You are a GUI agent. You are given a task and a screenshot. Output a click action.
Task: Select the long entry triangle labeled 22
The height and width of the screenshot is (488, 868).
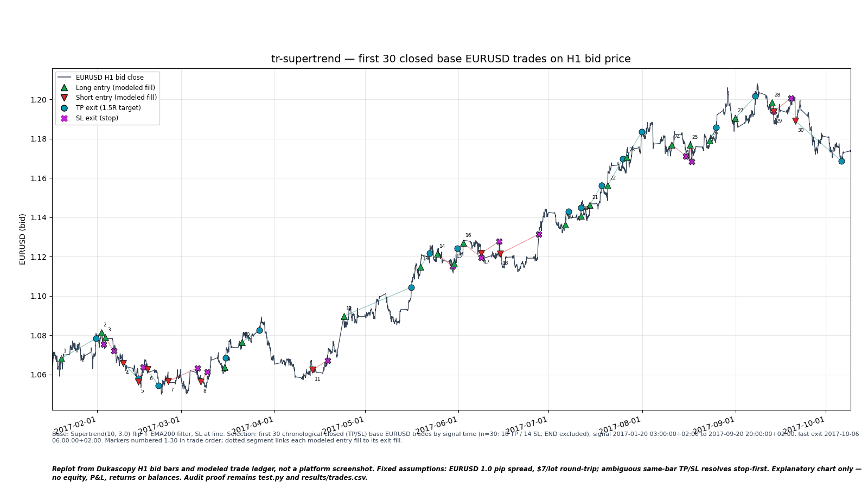point(608,185)
